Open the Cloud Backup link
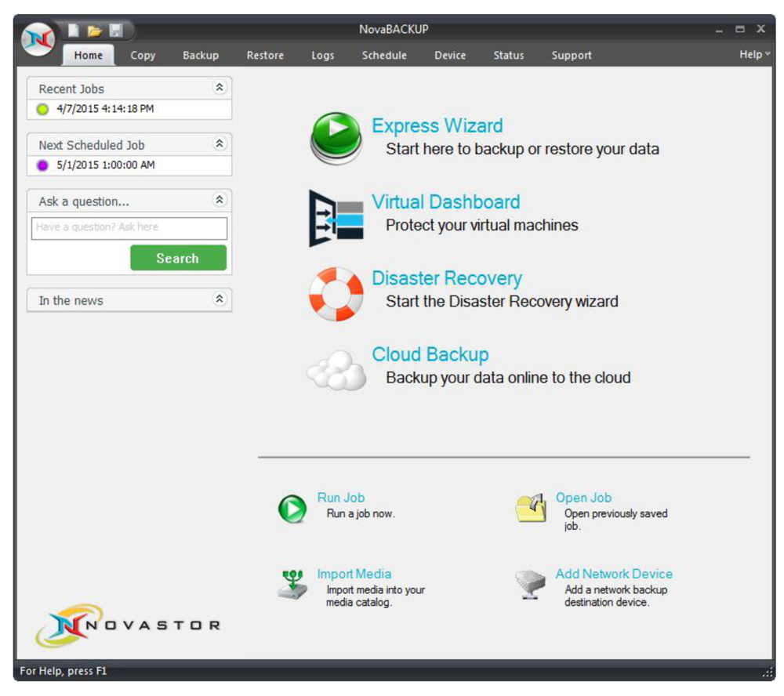The image size is (784, 696). pos(430,354)
